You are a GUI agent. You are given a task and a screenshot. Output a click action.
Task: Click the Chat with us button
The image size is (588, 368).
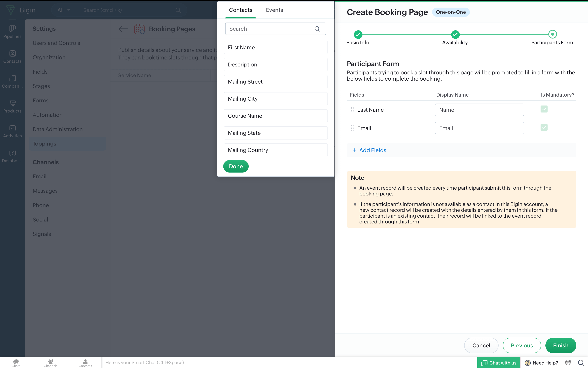499,363
